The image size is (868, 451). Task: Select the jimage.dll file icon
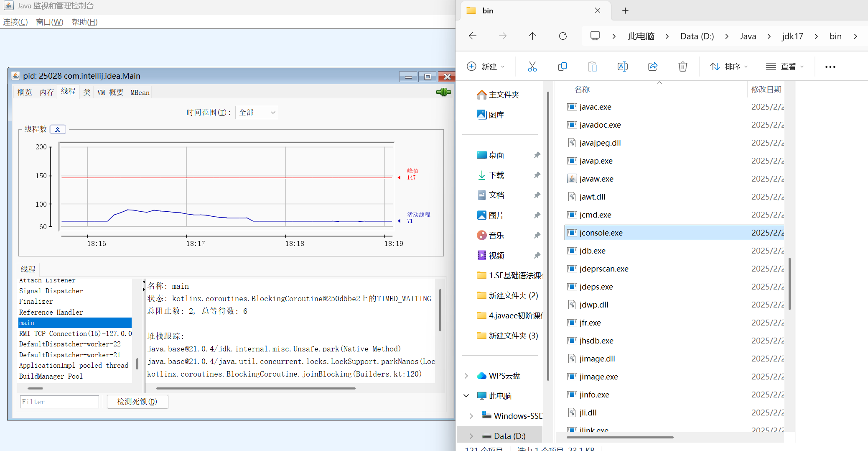coord(572,359)
